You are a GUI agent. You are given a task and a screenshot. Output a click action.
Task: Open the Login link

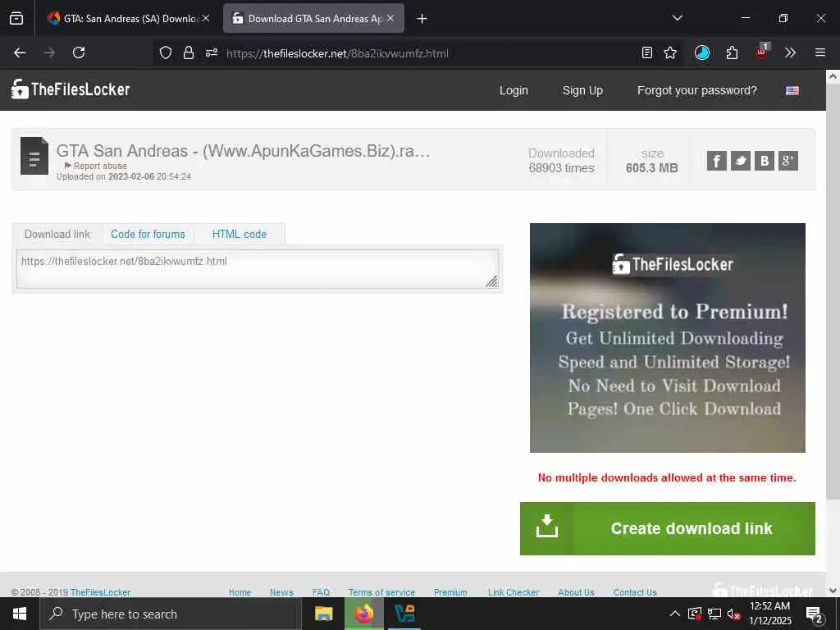point(514,90)
